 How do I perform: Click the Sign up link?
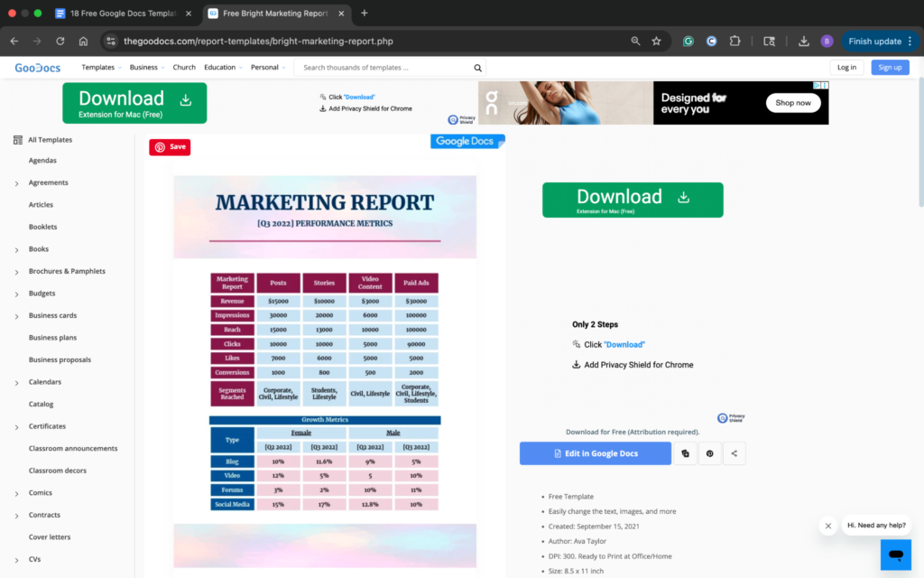[890, 67]
